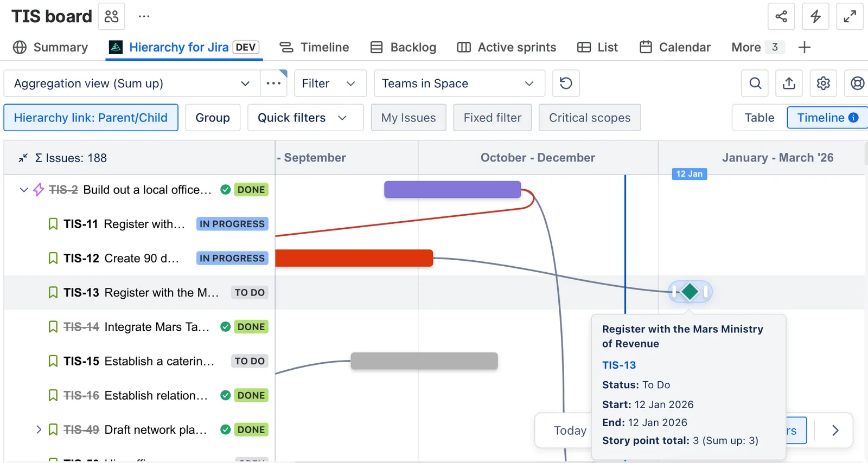Switch to the Table view
868x463 pixels.
tap(759, 118)
